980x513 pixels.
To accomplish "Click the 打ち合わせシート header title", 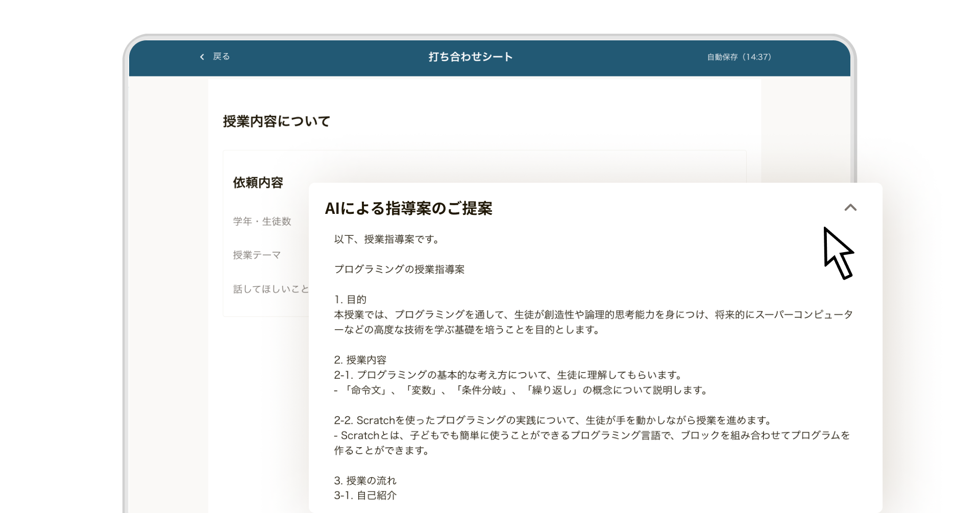I will coord(471,57).
